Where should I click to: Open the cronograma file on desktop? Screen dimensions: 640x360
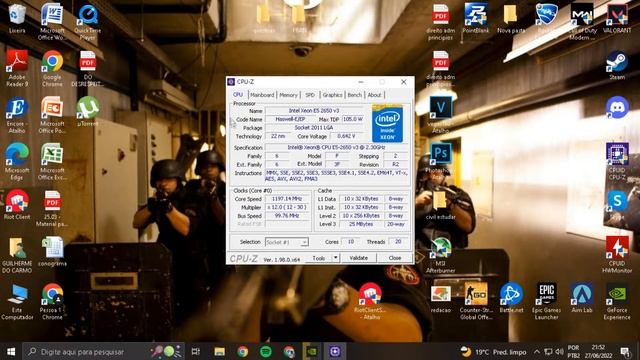click(x=52, y=251)
